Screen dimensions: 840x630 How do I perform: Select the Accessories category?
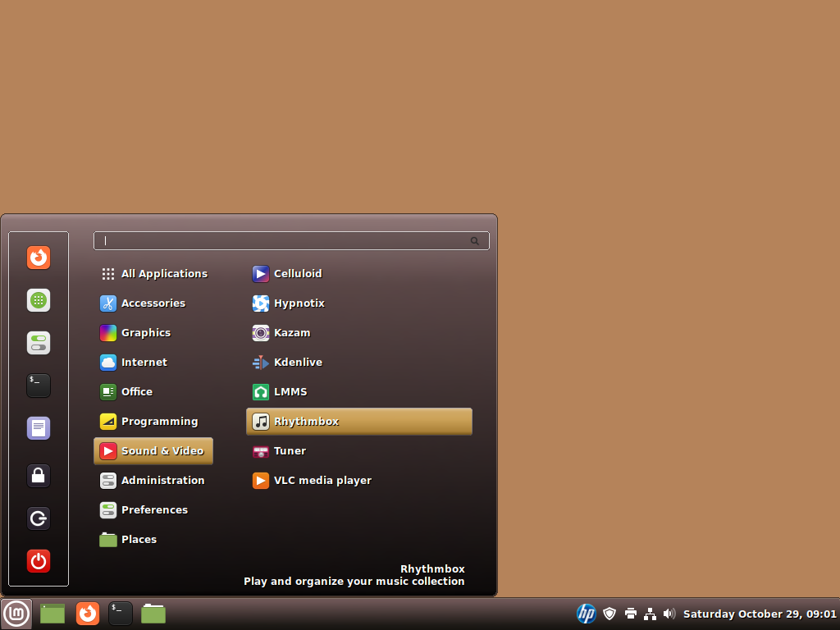click(153, 304)
